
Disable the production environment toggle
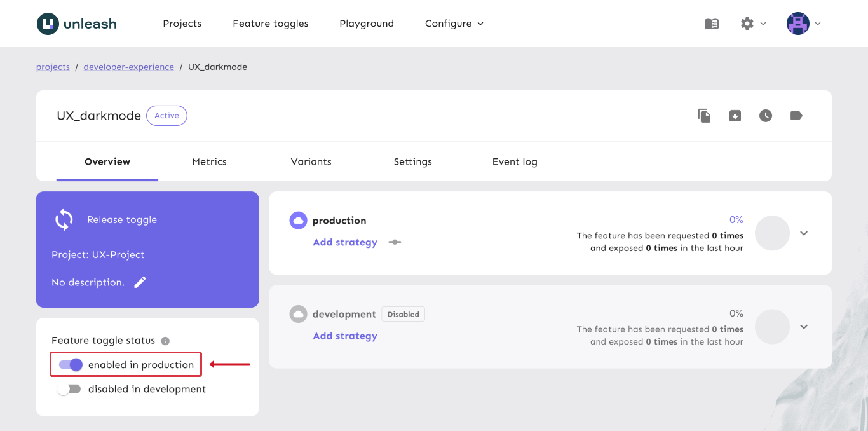pos(71,365)
